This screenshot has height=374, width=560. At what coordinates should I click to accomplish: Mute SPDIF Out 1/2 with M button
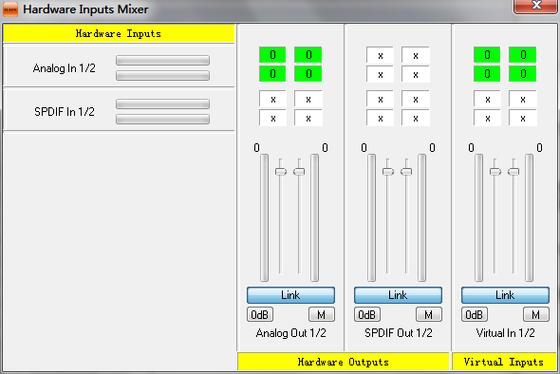click(x=429, y=315)
